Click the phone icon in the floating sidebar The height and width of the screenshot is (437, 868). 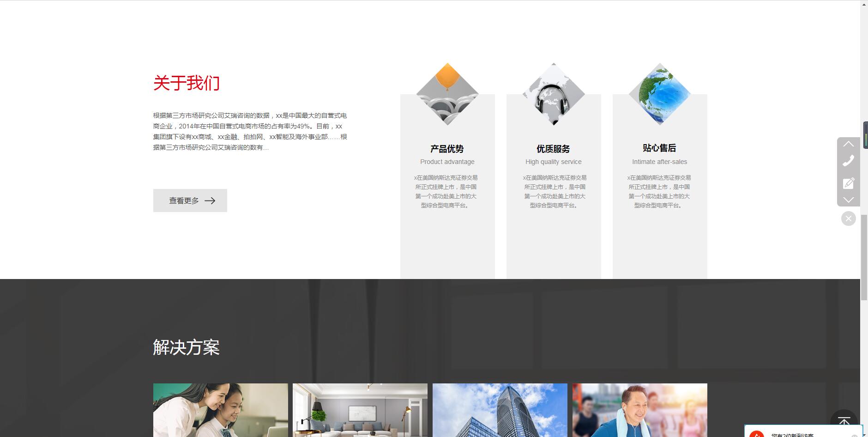[x=848, y=161]
